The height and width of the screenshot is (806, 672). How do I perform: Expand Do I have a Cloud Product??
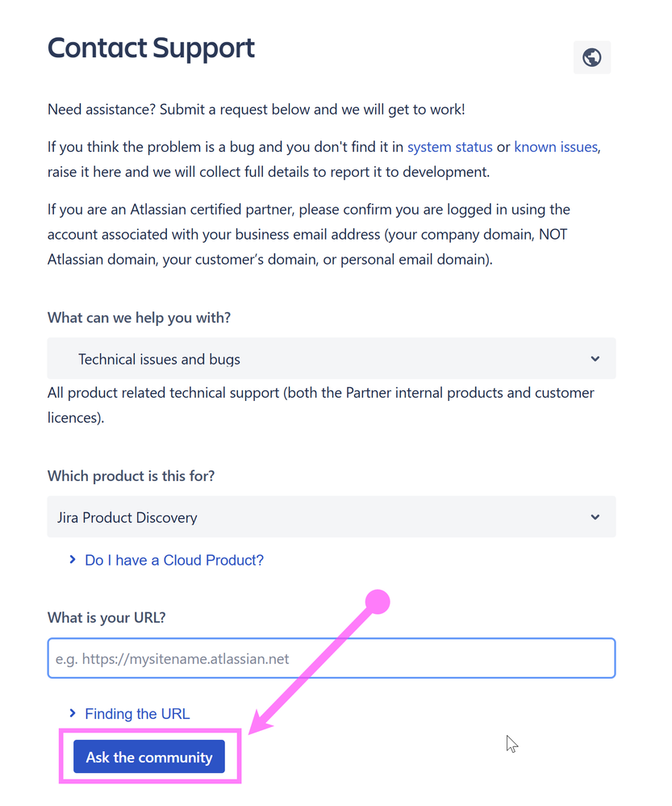173,560
